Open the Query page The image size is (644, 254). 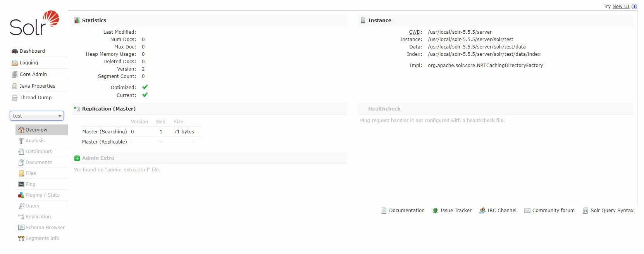tap(33, 206)
